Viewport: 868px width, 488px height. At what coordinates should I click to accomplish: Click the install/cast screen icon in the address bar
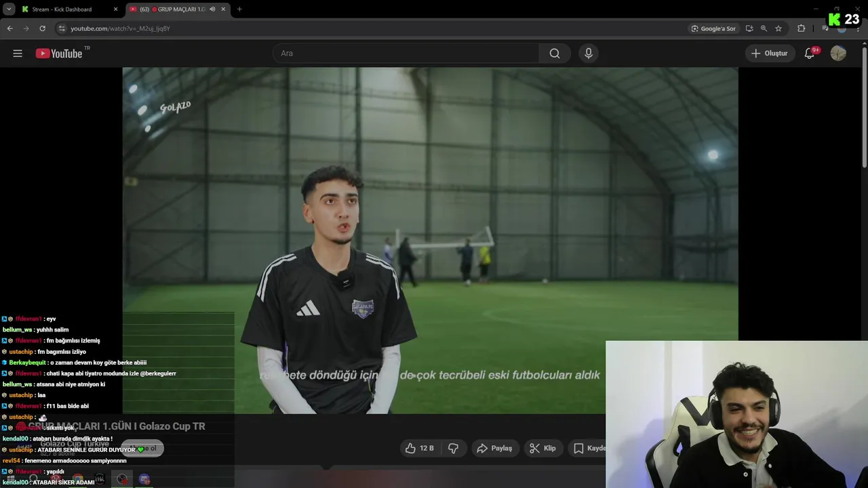[x=749, y=28]
